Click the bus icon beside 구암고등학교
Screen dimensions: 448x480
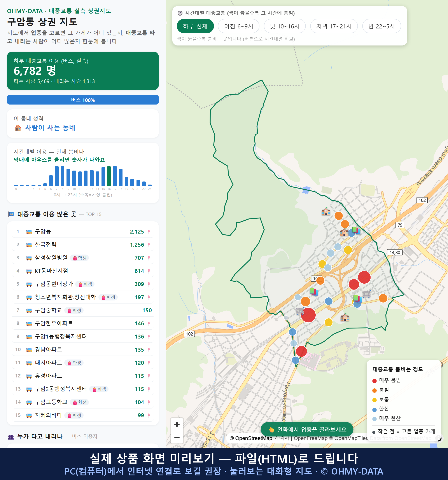[29, 402]
